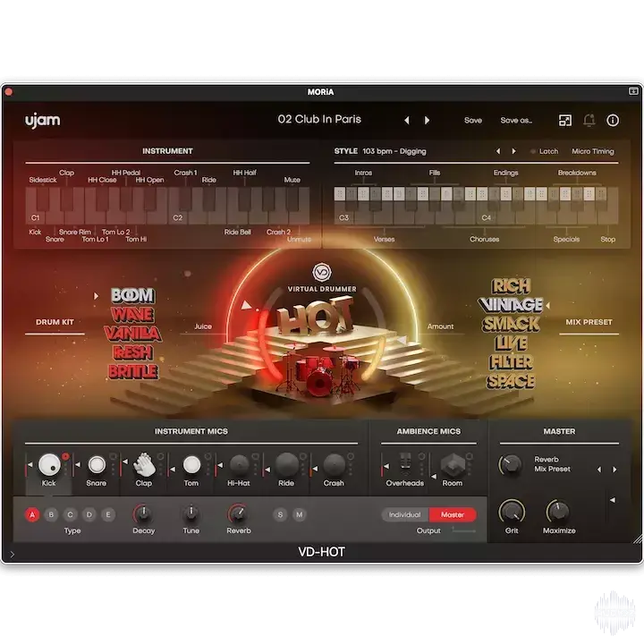Click top-right window menu icon
Viewport: 644px width, 644px height.
(x=633, y=91)
